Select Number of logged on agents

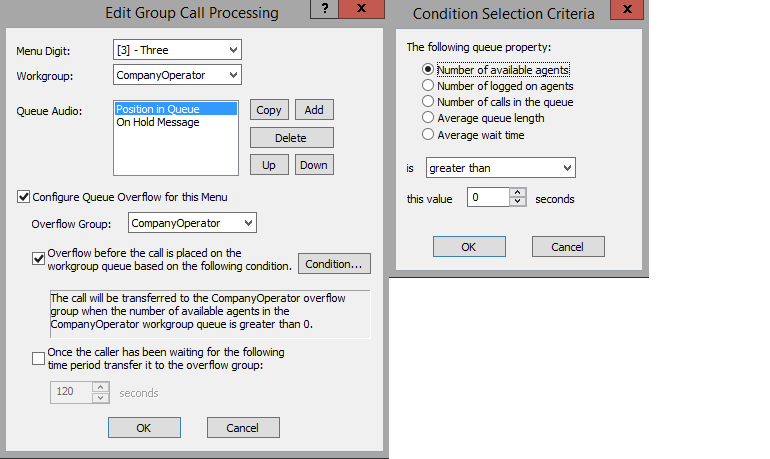coord(429,86)
